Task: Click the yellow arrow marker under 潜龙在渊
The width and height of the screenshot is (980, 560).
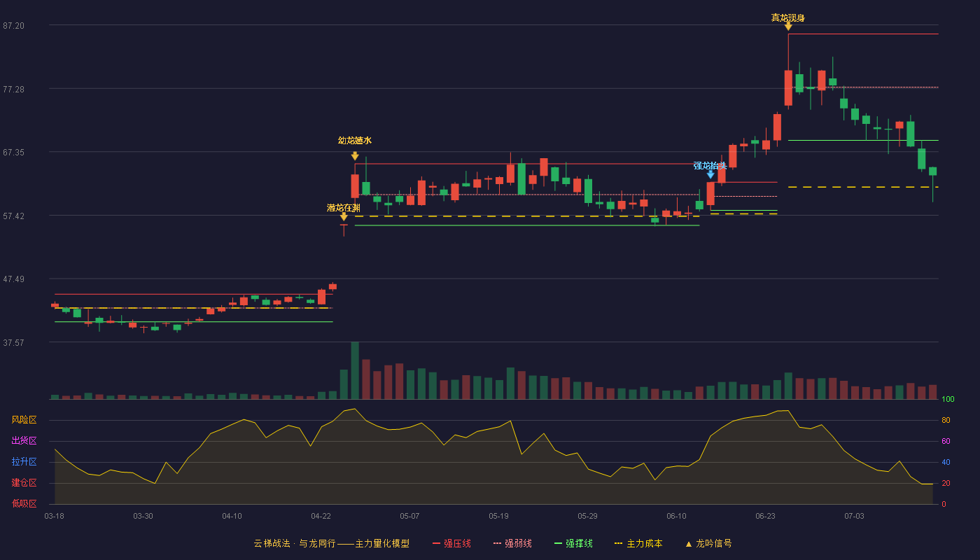Action: (344, 217)
